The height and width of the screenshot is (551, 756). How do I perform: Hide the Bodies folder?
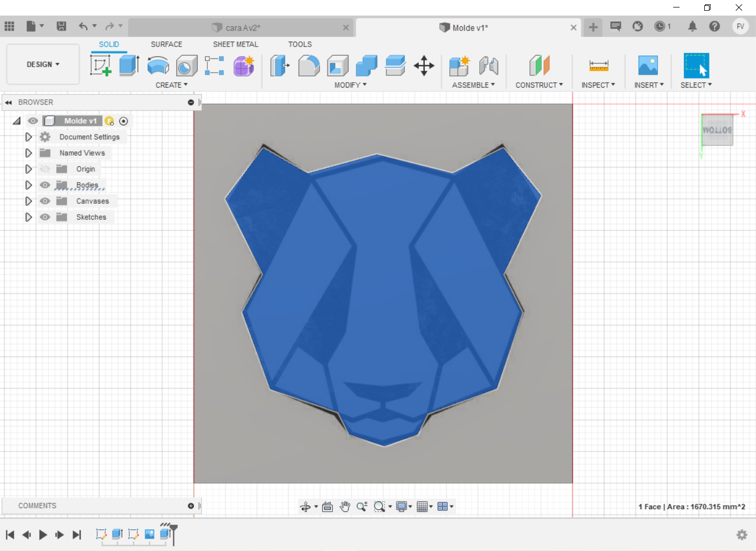tap(45, 185)
